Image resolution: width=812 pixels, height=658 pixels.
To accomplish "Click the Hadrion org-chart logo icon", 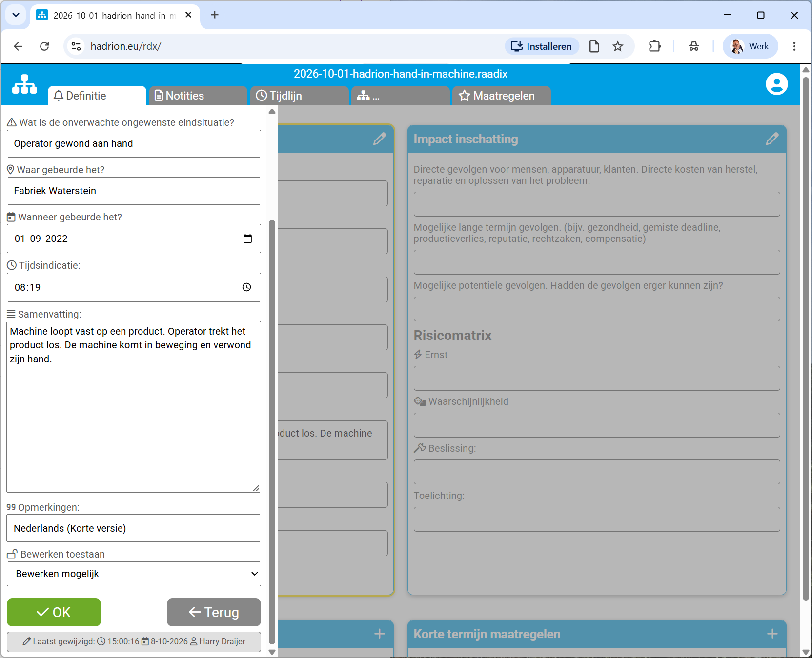I will 24,84.
